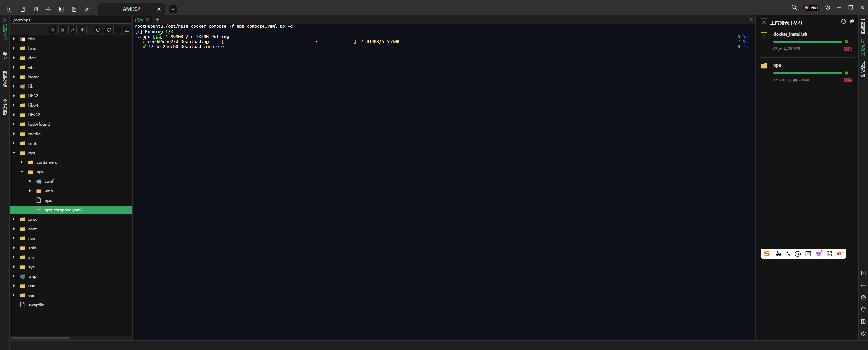Click the speedometer monitor icon in right sidebar

click(x=863, y=297)
